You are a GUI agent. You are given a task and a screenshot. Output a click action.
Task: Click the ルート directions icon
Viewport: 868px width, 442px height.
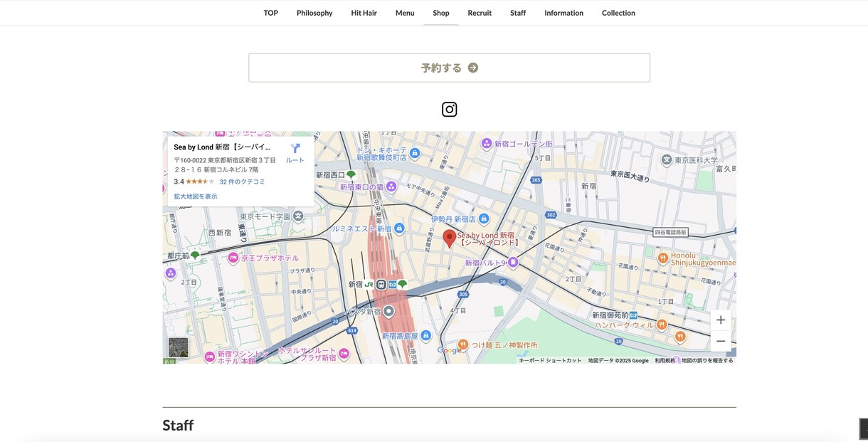295,148
